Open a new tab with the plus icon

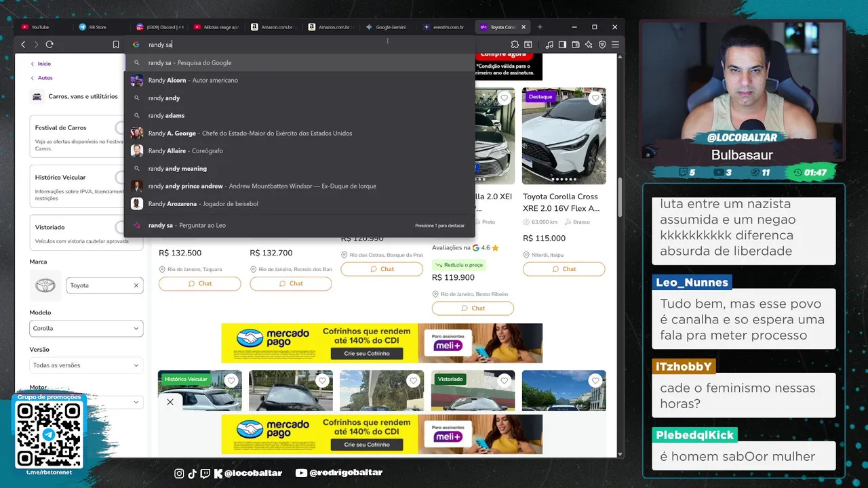(x=540, y=27)
